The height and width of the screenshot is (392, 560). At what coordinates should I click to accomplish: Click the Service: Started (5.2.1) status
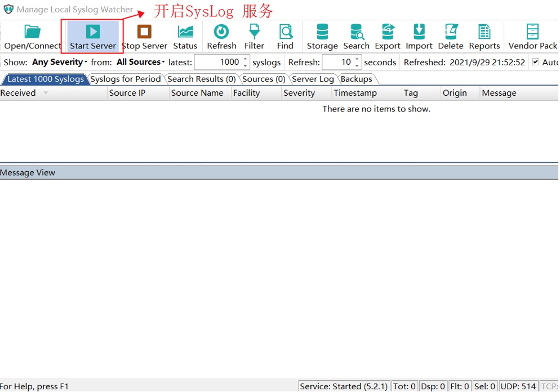[344, 386]
